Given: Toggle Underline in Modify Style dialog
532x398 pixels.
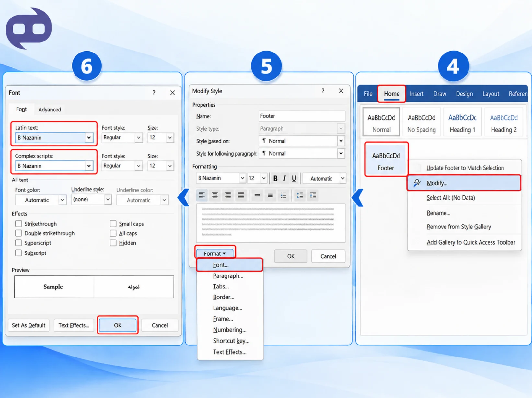Looking at the screenshot, I should (x=294, y=178).
